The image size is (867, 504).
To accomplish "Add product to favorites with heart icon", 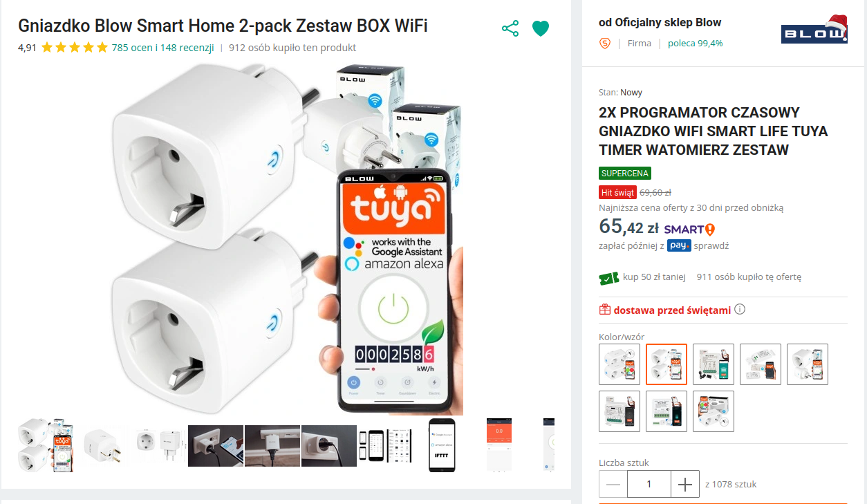I will point(541,28).
